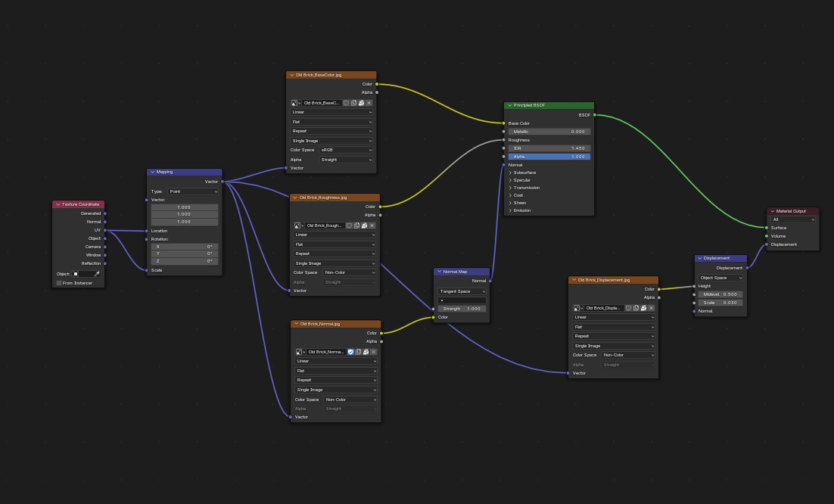Viewport: 834px width, 504px height.
Task: Open Repeat extension dropdown in Old Brick_Normal node
Action: tap(336, 381)
